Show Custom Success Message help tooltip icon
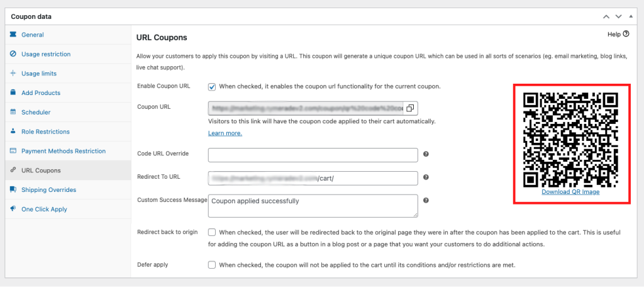 click(x=426, y=200)
